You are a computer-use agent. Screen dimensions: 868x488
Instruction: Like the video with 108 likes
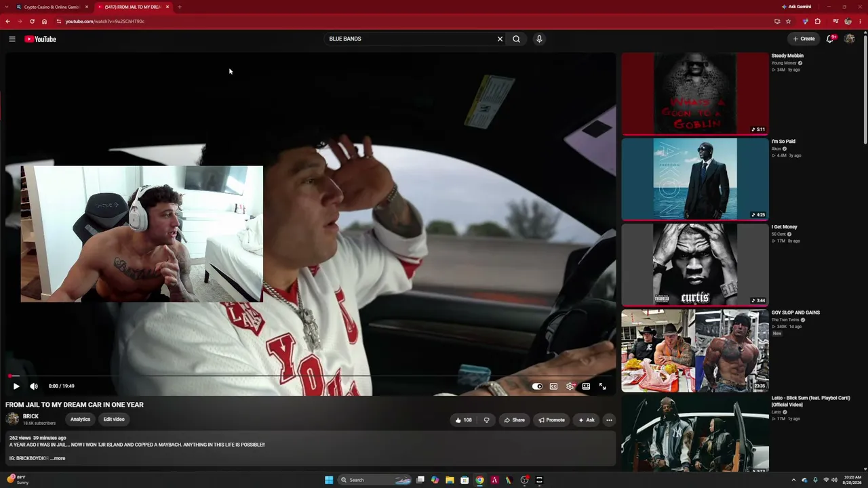[464, 420]
